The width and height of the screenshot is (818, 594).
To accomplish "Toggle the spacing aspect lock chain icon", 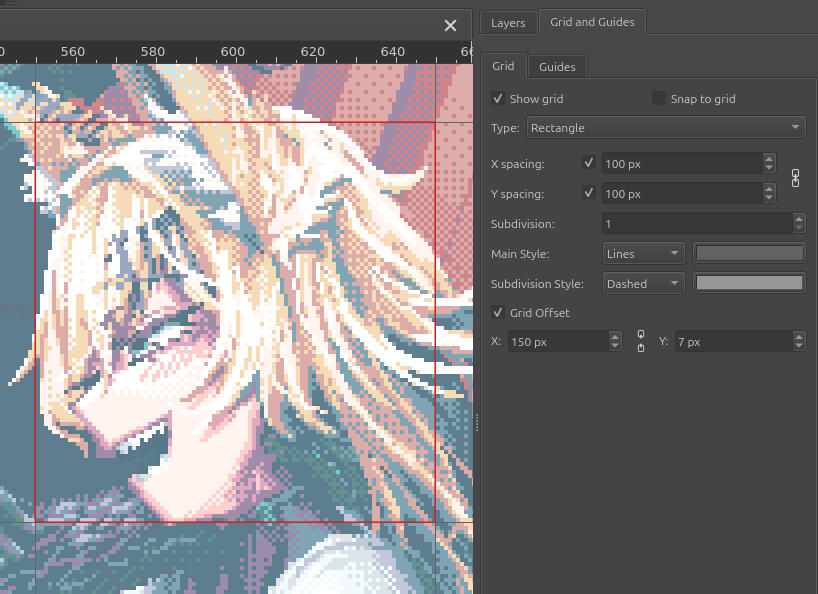I will (795, 178).
